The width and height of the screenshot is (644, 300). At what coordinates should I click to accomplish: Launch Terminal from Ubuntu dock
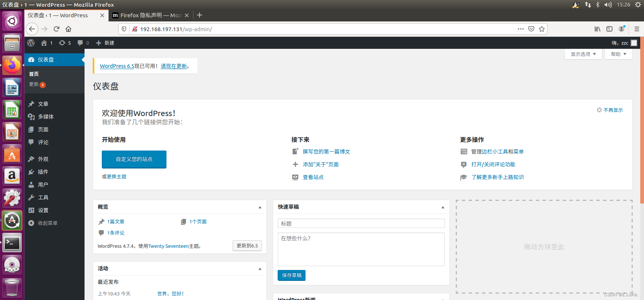(x=12, y=243)
